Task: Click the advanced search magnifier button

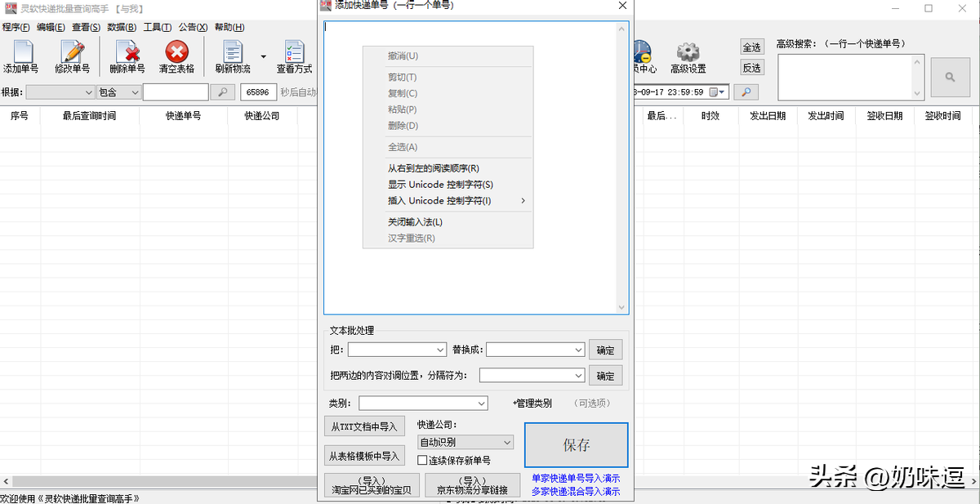Action: pyautogui.click(x=950, y=78)
